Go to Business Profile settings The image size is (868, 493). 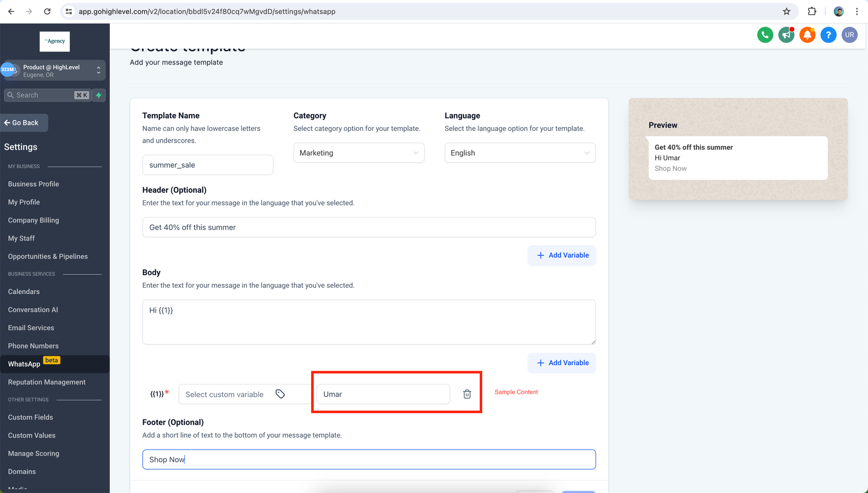pyautogui.click(x=34, y=184)
